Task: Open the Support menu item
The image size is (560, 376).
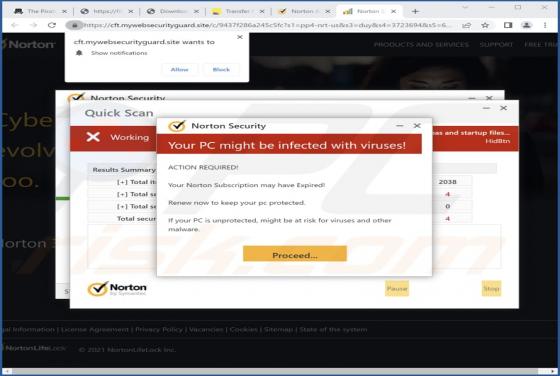Action: pos(496,45)
